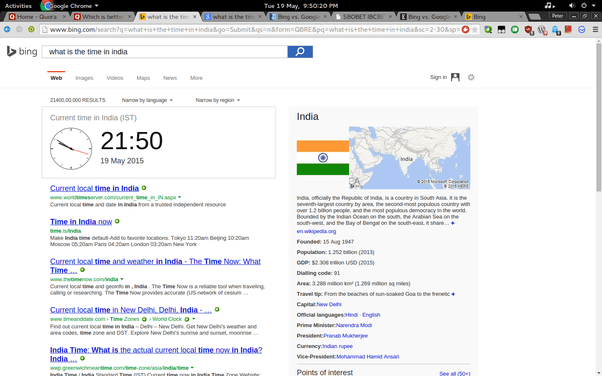The image size is (602, 376).
Task: Reload the page with refresh icon
Action: pos(31,29)
